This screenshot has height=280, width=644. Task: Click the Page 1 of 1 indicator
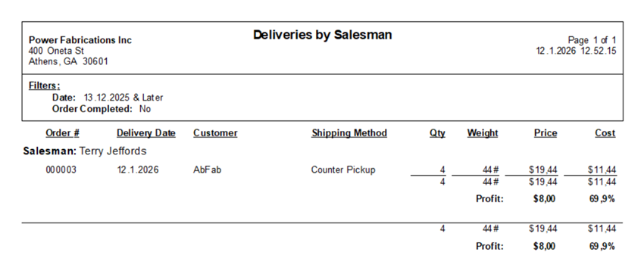(592, 40)
